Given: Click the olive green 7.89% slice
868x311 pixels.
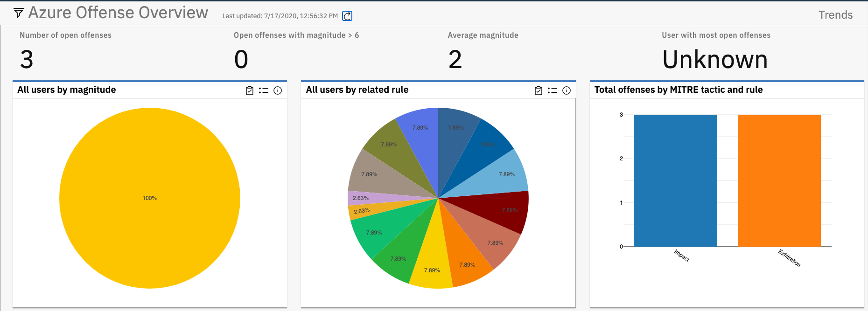Looking at the screenshot, I should coord(394,149).
